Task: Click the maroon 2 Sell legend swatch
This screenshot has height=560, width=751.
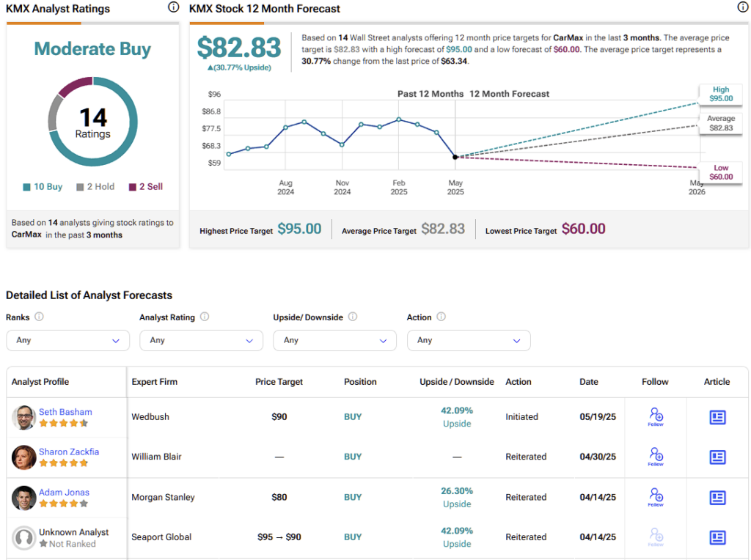Action: 133,187
